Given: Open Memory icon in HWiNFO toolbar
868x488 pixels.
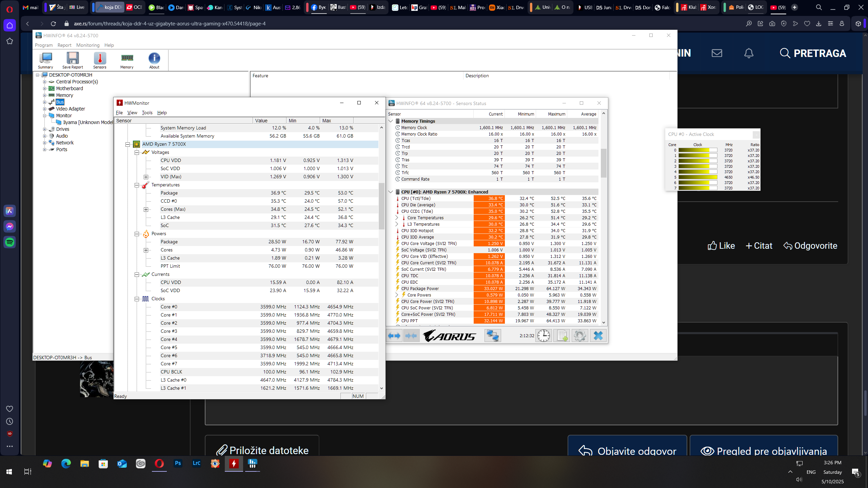Looking at the screenshot, I should (127, 60).
